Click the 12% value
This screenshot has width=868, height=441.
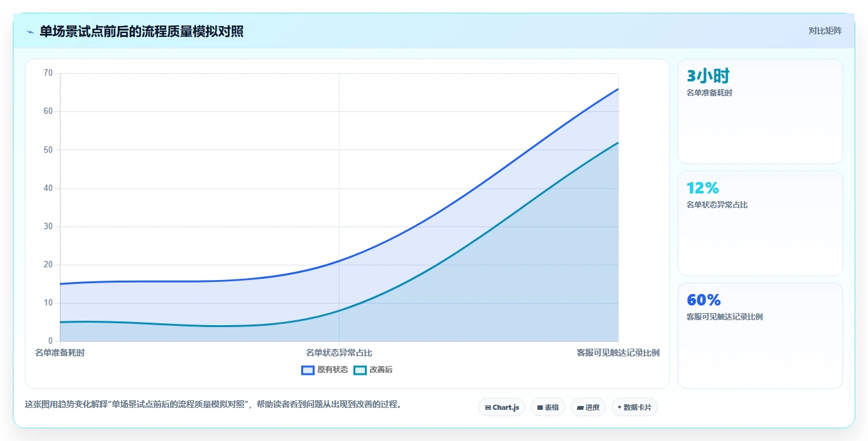coord(702,188)
